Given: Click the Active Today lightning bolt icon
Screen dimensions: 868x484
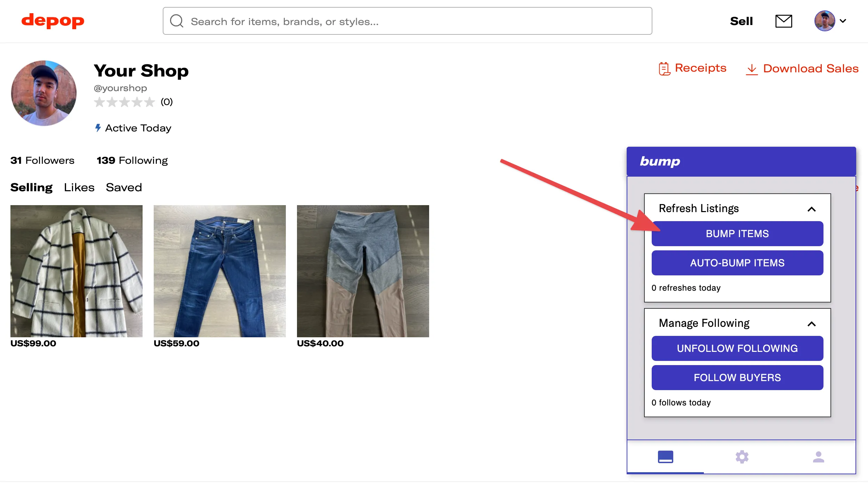Looking at the screenshot, I should (98, 128).
